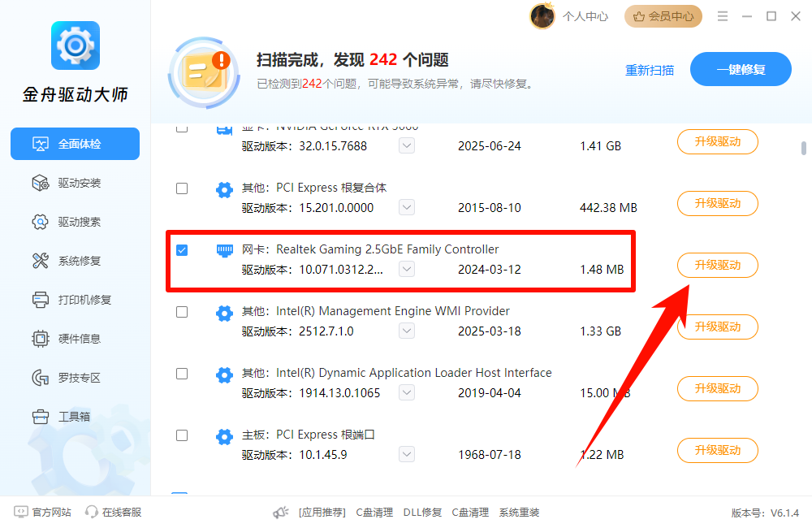Expand version dropdown for 1914.13.0.1065

(x=407, y=392)
